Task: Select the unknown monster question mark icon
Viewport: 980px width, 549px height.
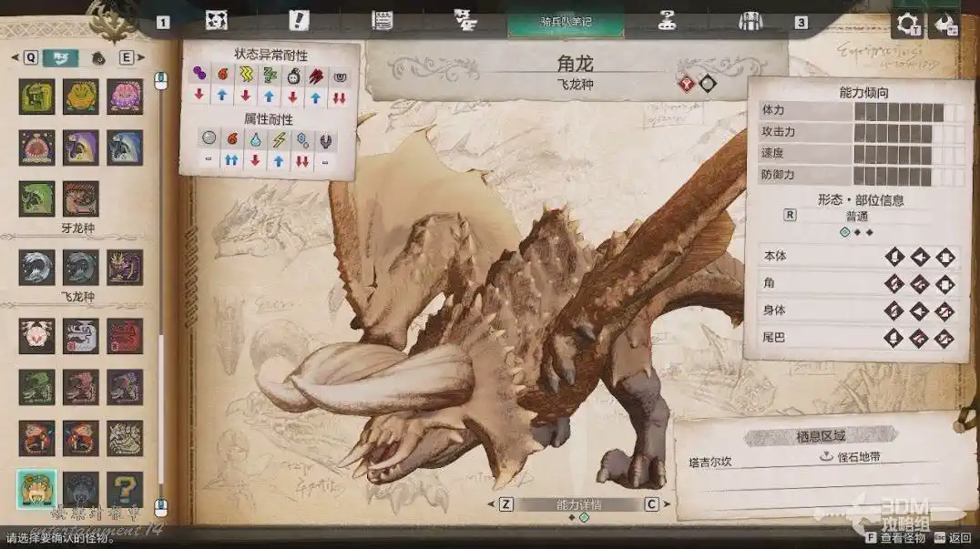Action: [125, 489]
